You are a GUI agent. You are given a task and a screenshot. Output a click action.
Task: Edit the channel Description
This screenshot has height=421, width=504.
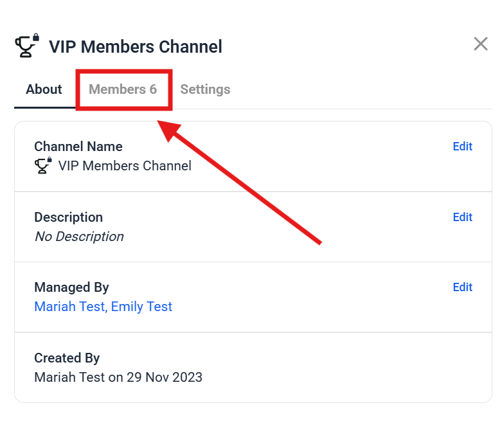pyautogui.click(x=462, y=217)
